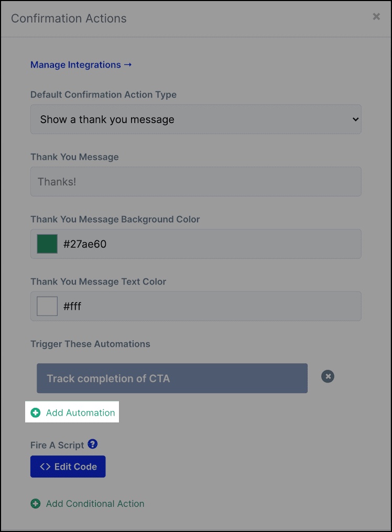Click the Add Conditional Action link

(x=95, y=504)
